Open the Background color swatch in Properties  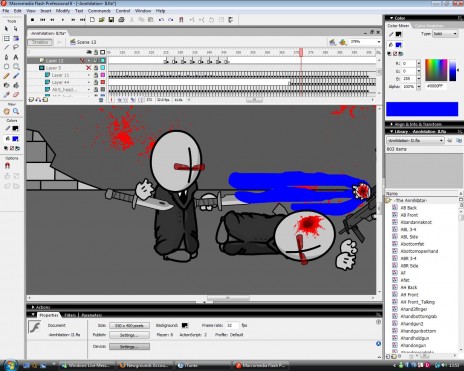(x=185, y=325)
